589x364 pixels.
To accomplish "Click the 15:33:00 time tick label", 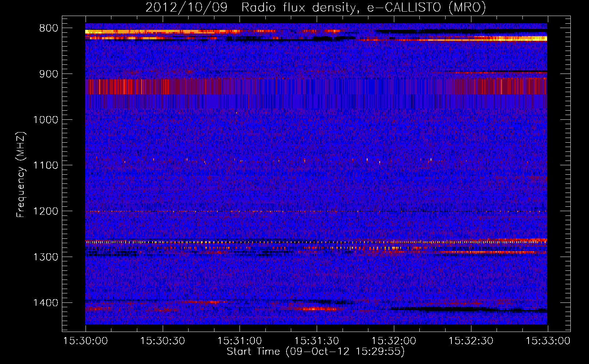I will click(x=548, y=341).
